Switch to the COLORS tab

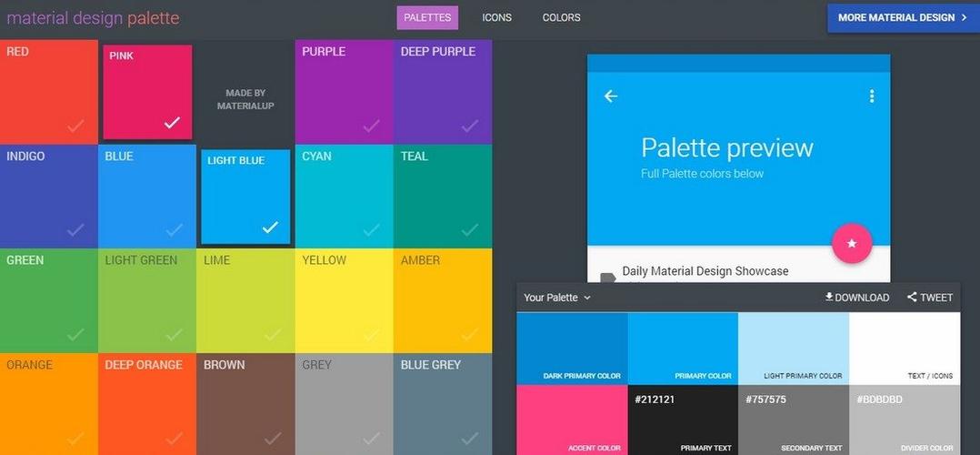pyautogui.click(x=561, y=17)
